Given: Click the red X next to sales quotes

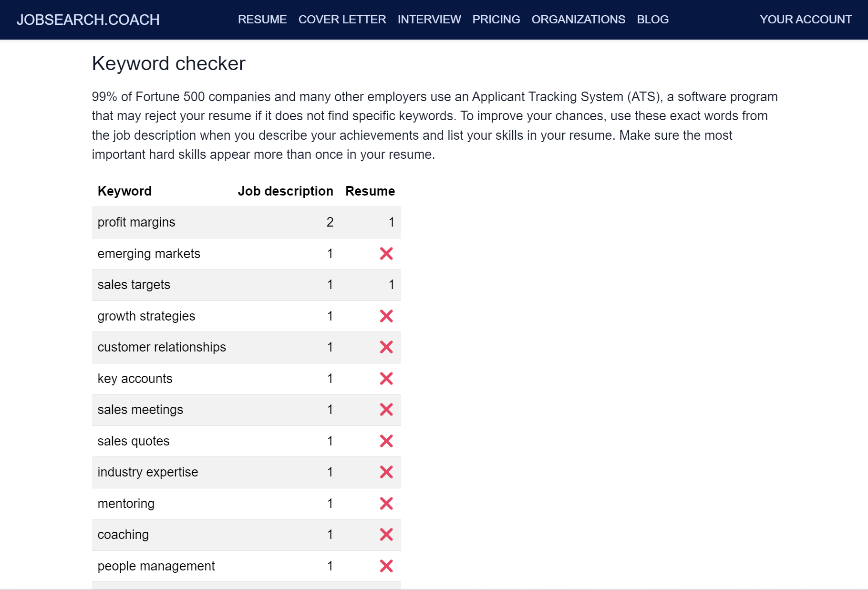Looking at the screenshot, I should (386, 441).
